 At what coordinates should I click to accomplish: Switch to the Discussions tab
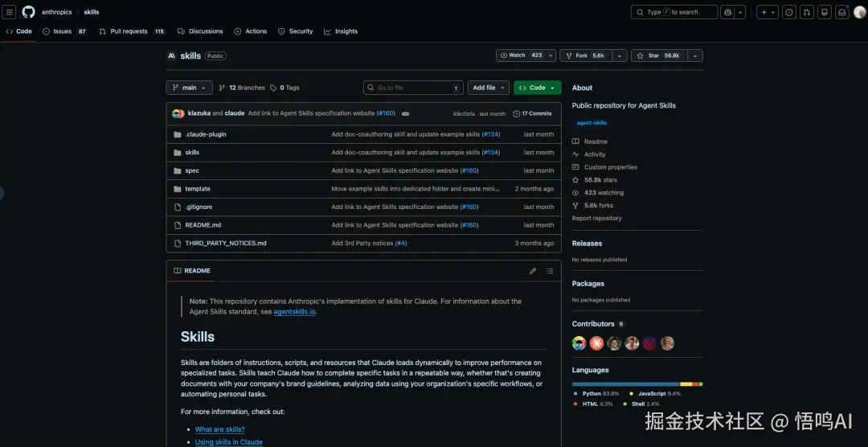tap(200, 31)
